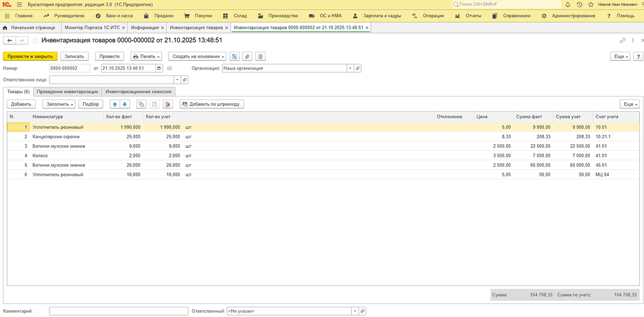This screenshot has height=317, width=644.
Task: Open calendar picker for document date
Action: (x=159, y=68)
